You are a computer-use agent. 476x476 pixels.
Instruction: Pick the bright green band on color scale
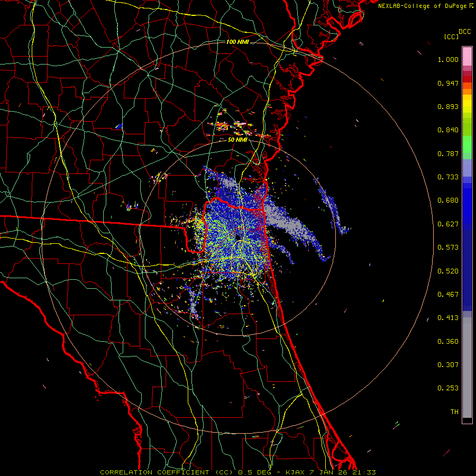(x=467, y=144)
